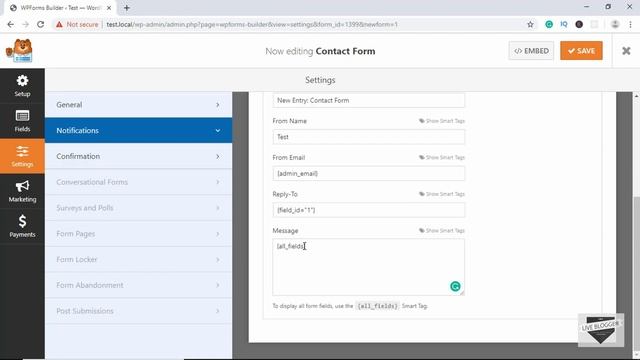The width and height of the screenshot is (640, 360).
Task: Show Smart Tags for Reply-To
Action: click(x=442, y=194)
